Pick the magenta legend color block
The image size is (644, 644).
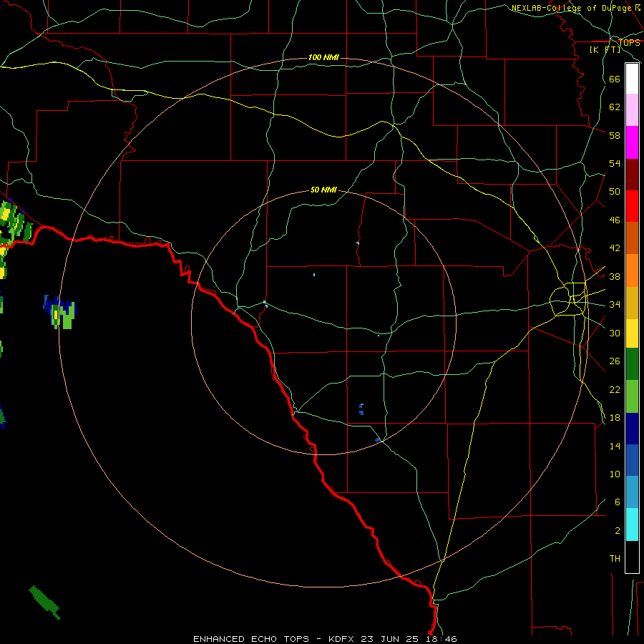tap(632, 142)
